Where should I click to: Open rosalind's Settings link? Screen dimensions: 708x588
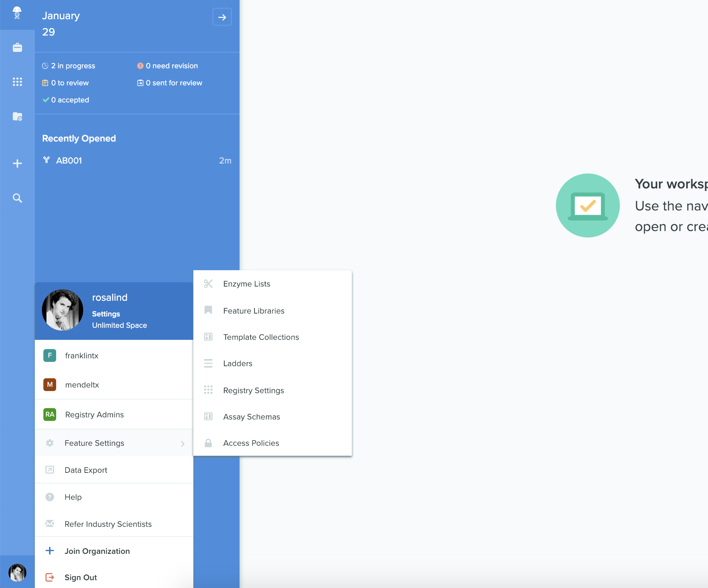coord(106,314)
